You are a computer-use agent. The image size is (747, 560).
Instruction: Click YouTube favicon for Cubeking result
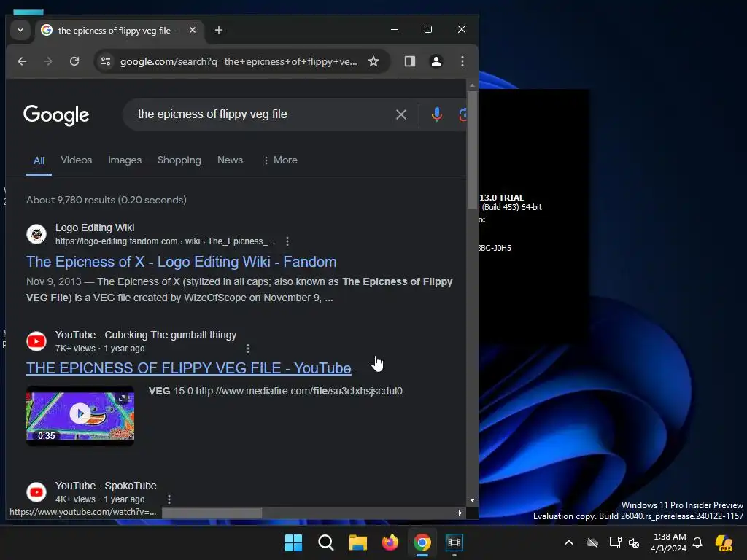click(36, 341)
